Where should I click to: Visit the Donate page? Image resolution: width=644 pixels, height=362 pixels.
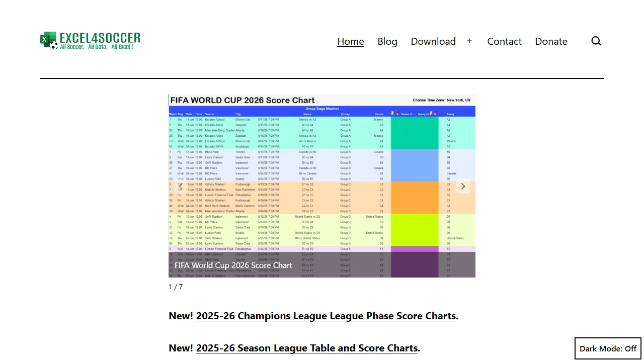[x=551, y=41]
